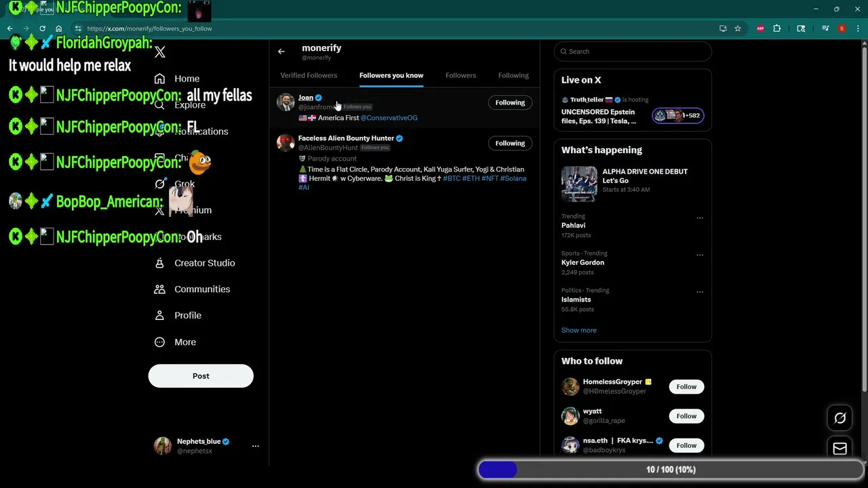Open the #Solana hashtag link
Image resolution: width=868 pixels, height=488 pixels.
513,178
